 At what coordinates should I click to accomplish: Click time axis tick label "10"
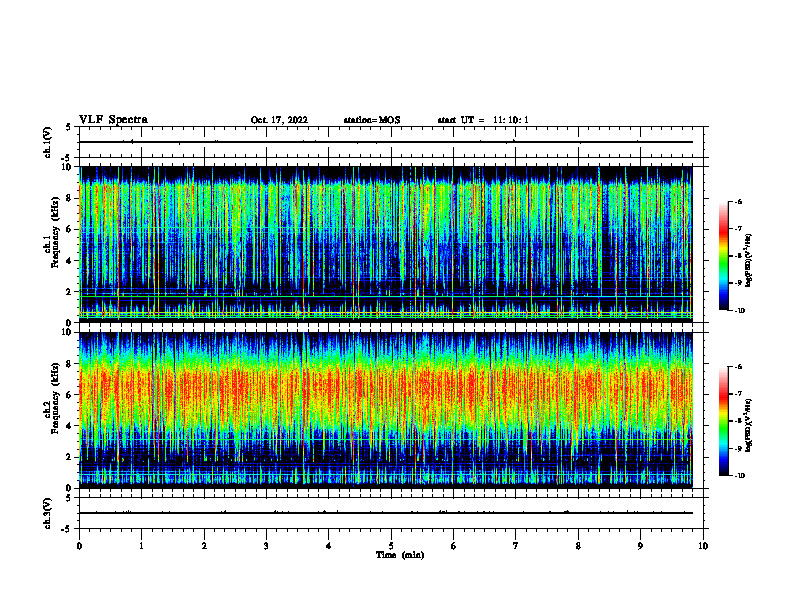pos(703,546)
